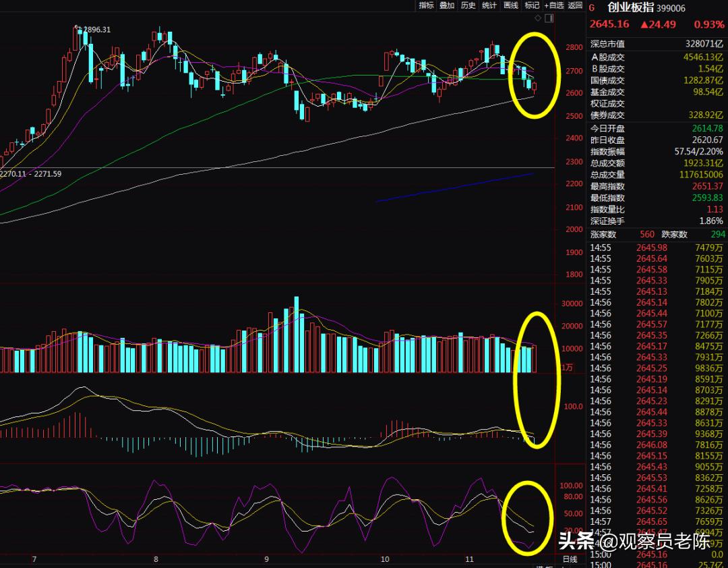728x568 pixels.
Task: Click the 2270.11 - 2271.59 horizontal line label
Action: [31, 174]
